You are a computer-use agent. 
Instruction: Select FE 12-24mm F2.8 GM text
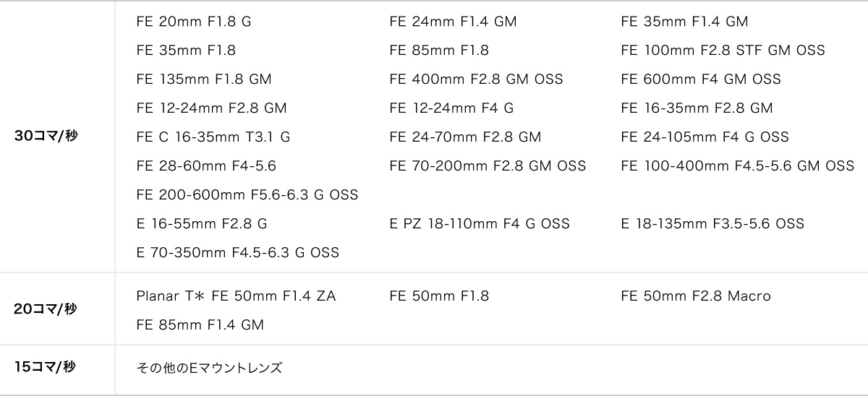point(211,108)
